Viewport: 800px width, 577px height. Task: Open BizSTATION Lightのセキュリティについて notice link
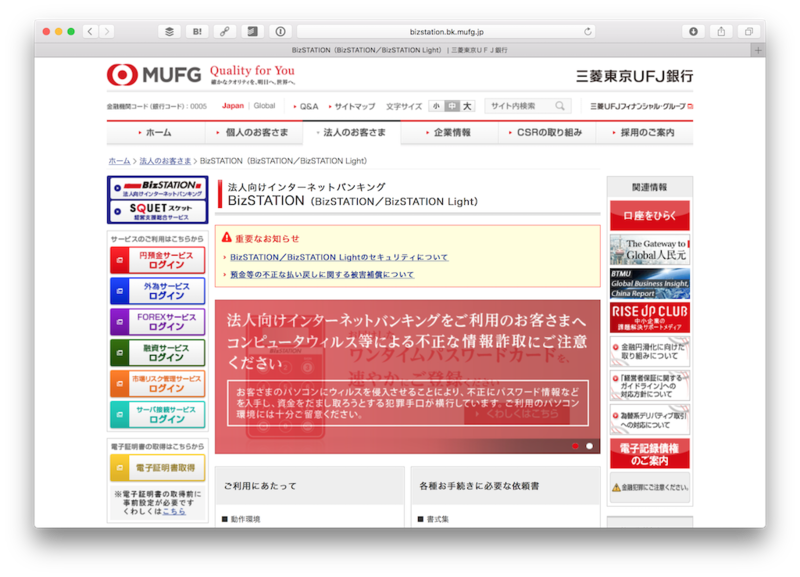tap(339, 257)
